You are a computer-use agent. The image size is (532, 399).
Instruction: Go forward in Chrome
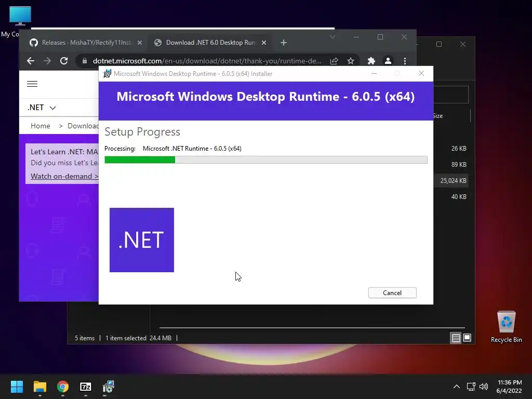point(47,61)
